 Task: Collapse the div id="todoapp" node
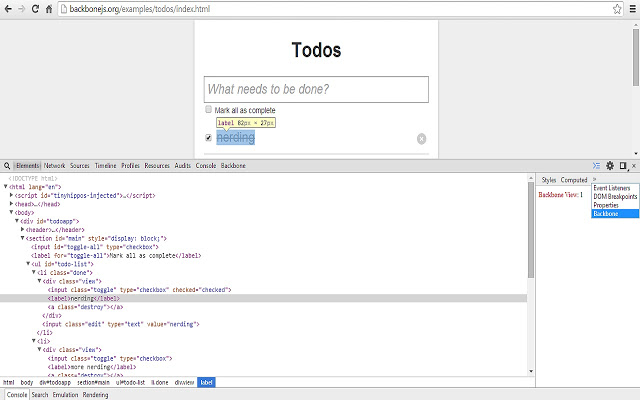[x=17, y=221]
